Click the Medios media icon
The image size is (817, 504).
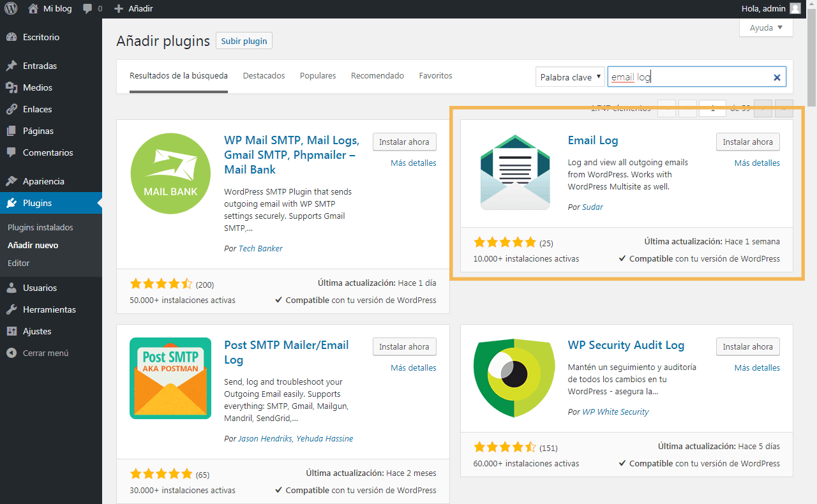click(11, 87)
